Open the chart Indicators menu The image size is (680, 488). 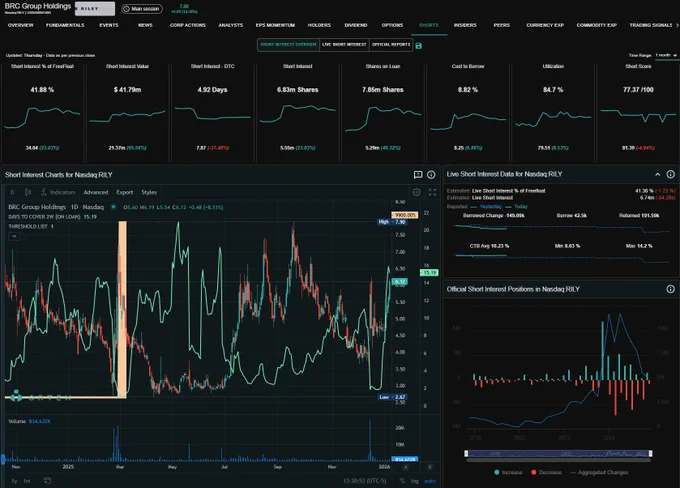pyautogui.click(x=58, y=192)
